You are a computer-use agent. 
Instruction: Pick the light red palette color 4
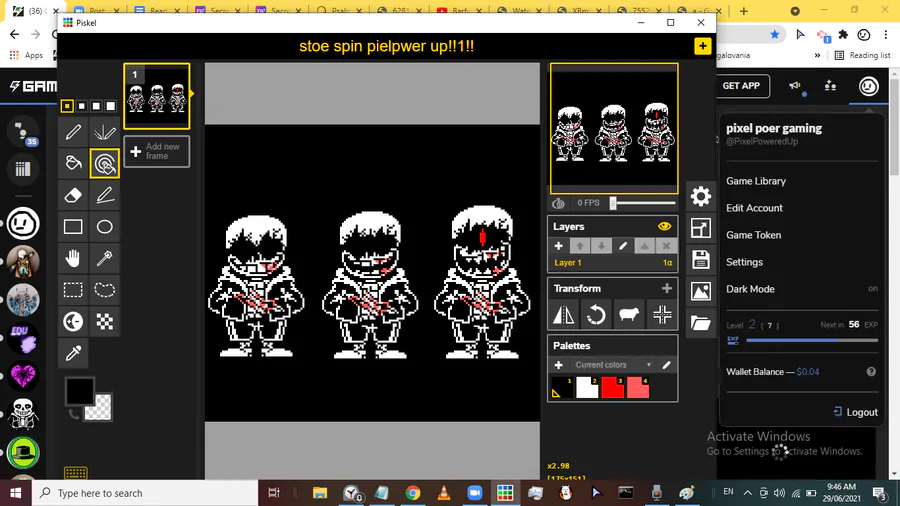pyautogui.click(x=638, y=388)
